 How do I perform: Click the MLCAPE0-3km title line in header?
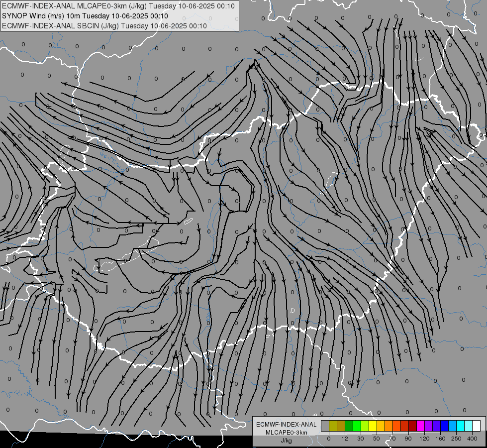point(118,6)
